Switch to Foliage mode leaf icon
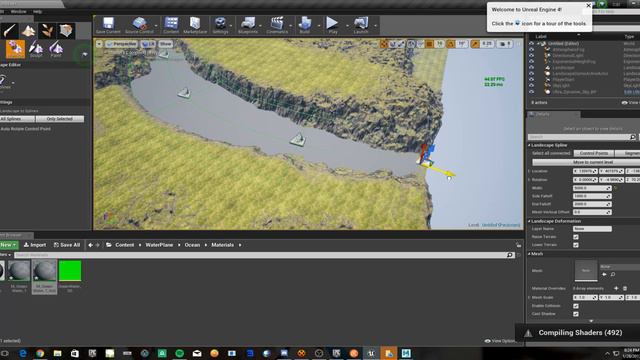This screenshot has height=360, width=640. pos(47,31)
